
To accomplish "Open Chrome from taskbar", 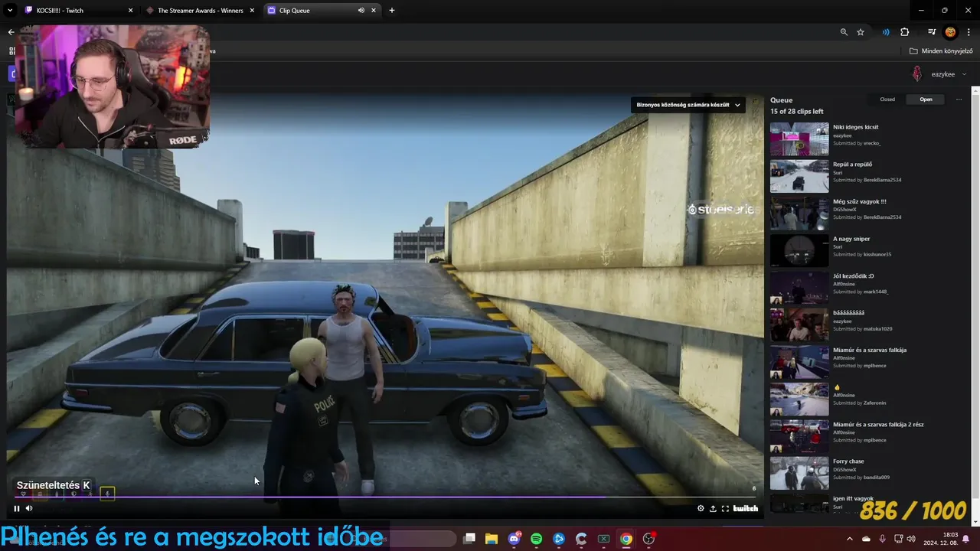I will (x=626, y=539).
